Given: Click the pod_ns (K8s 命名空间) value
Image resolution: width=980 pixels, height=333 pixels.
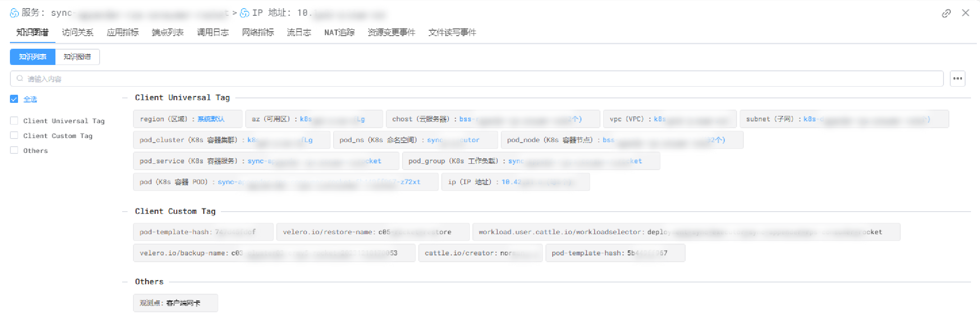Looking at the screenshot, I should pos(453,140).
